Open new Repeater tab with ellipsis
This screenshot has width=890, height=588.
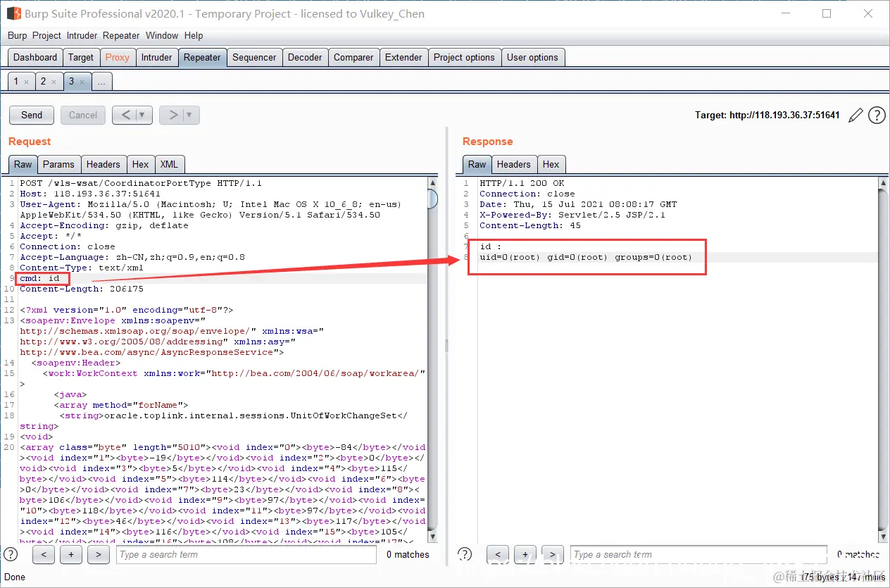101,82
